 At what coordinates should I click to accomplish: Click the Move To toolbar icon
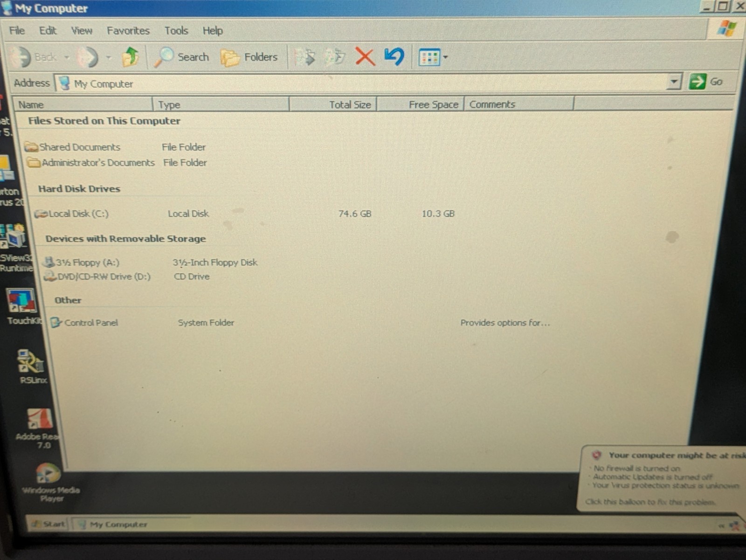pos(305,57)
